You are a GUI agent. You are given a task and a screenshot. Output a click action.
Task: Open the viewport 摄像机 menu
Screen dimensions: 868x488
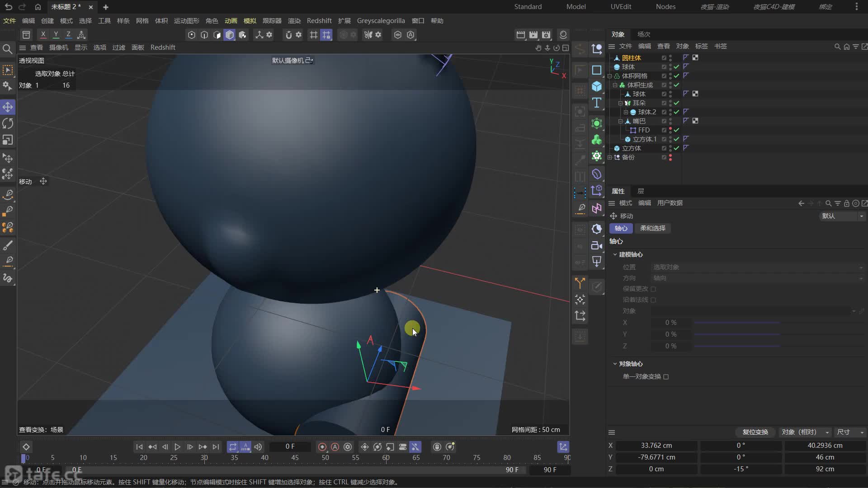coord(59,47)
